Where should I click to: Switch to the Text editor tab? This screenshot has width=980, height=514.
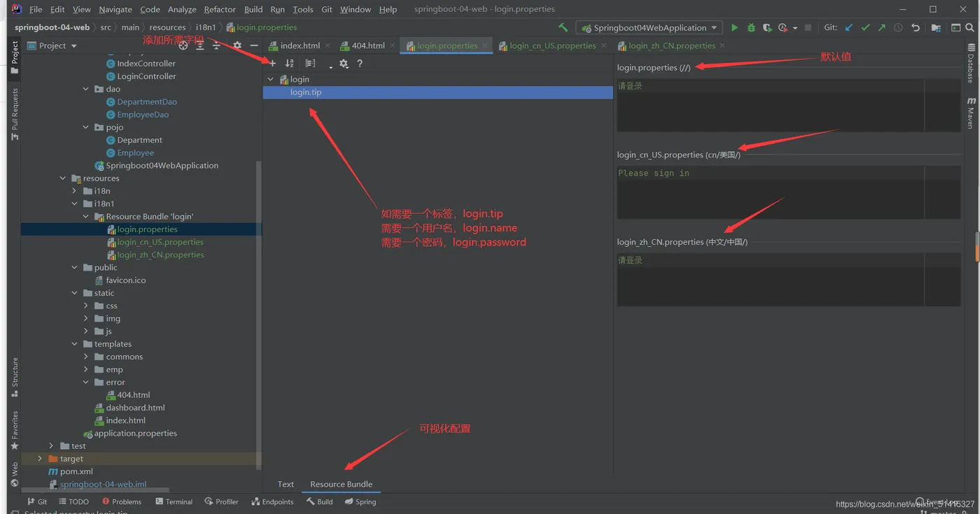tap(286, 484)
